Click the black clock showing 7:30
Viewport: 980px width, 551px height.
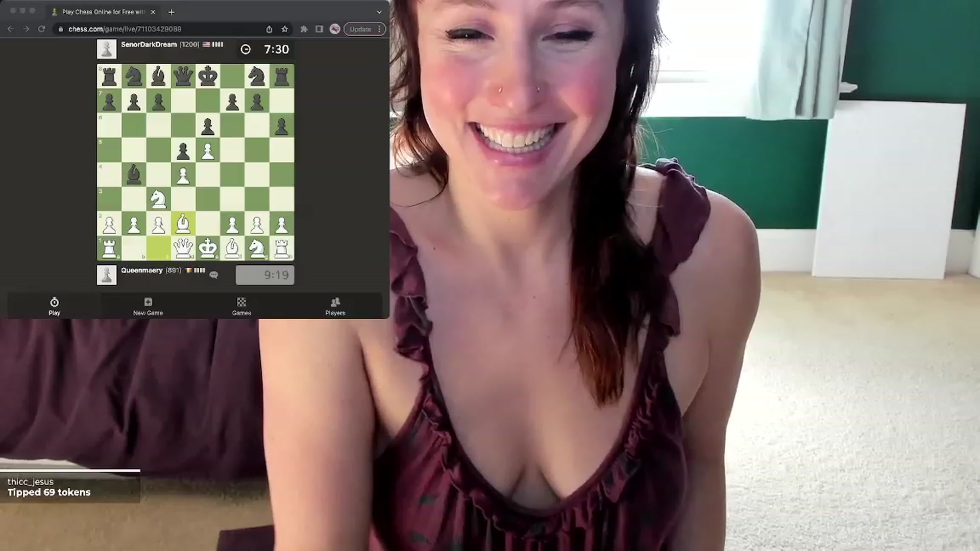265,49
